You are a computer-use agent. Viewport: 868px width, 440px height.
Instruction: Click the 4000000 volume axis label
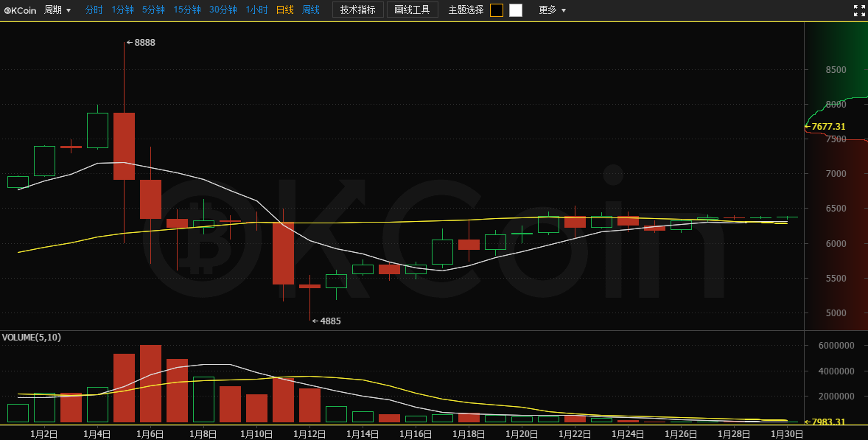[836, 371]
